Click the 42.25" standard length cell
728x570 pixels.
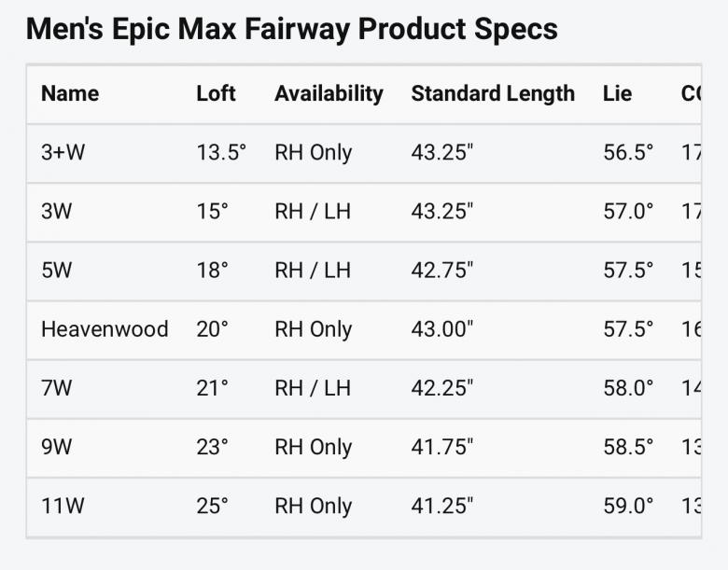[442, 388]
